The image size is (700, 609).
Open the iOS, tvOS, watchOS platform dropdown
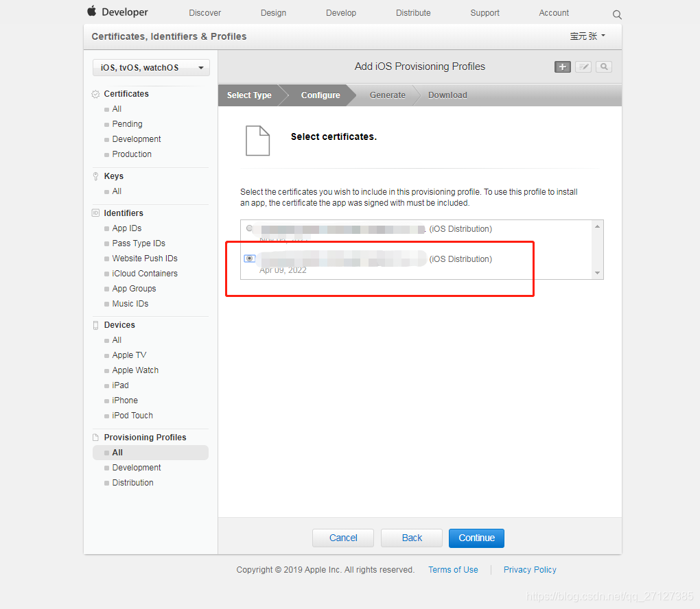coord(151,68)
